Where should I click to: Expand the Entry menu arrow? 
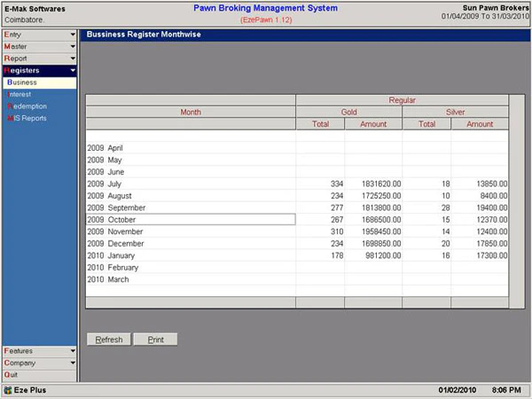pos(73,35)
